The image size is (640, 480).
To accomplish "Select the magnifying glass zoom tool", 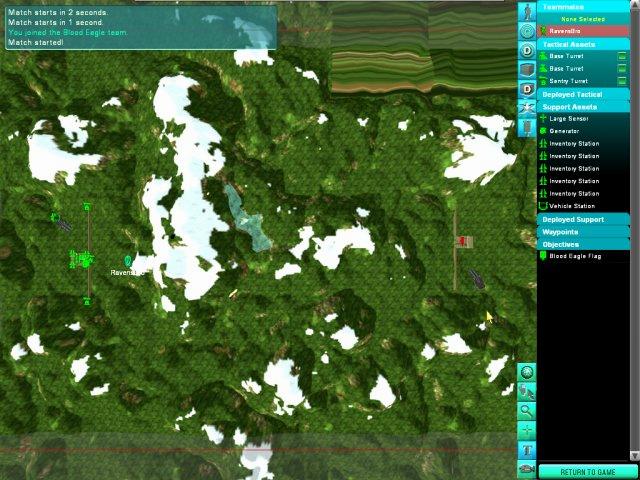I will click(x=527, y=411).
